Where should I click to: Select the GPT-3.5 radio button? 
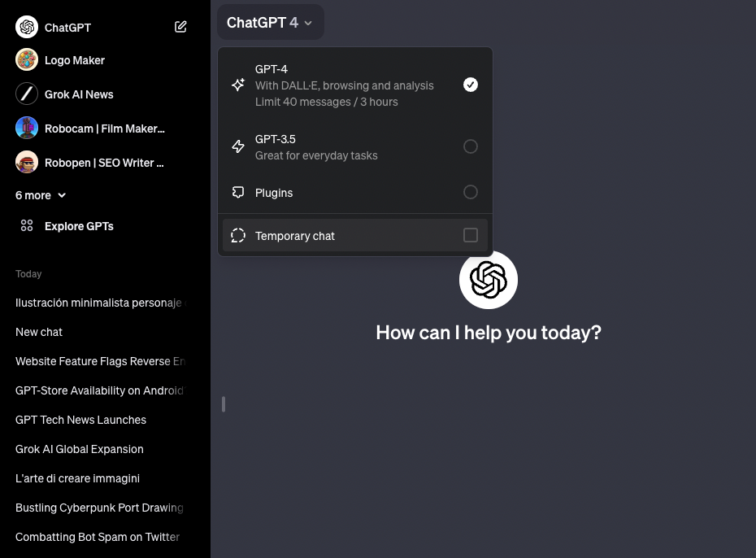click(x=471, y=146)
